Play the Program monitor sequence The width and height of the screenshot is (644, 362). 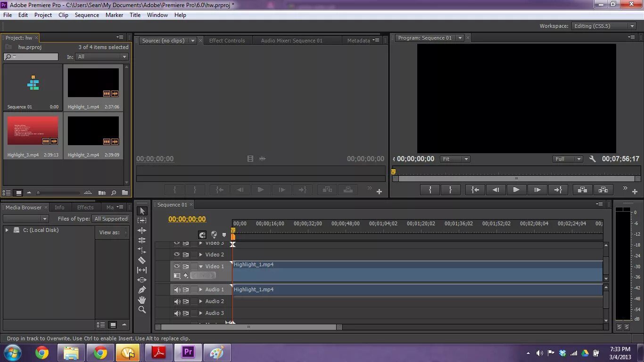click(516, 189)
